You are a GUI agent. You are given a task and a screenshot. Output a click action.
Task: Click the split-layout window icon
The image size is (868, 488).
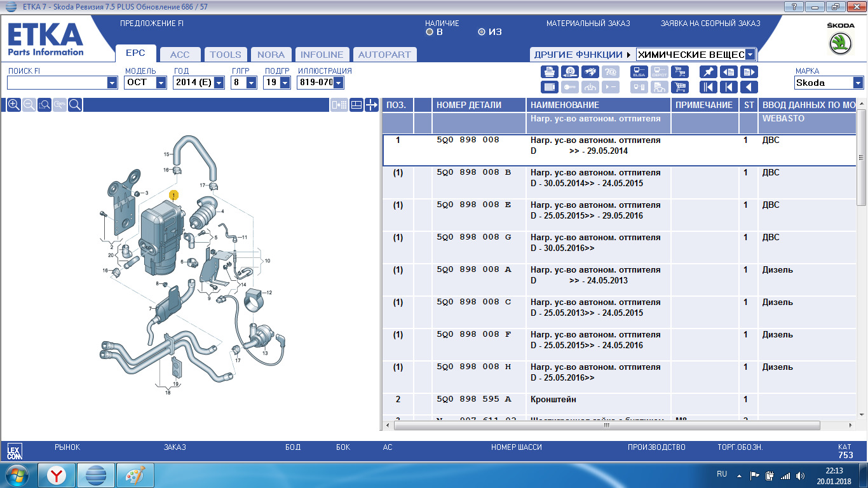[356, 105]
